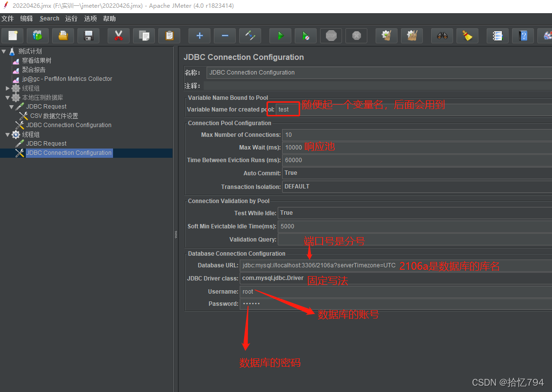The width and height of the screenshot is (552, 392).
Task: Open the Transaction Isolation dropdown
Action: click(417, 187)
